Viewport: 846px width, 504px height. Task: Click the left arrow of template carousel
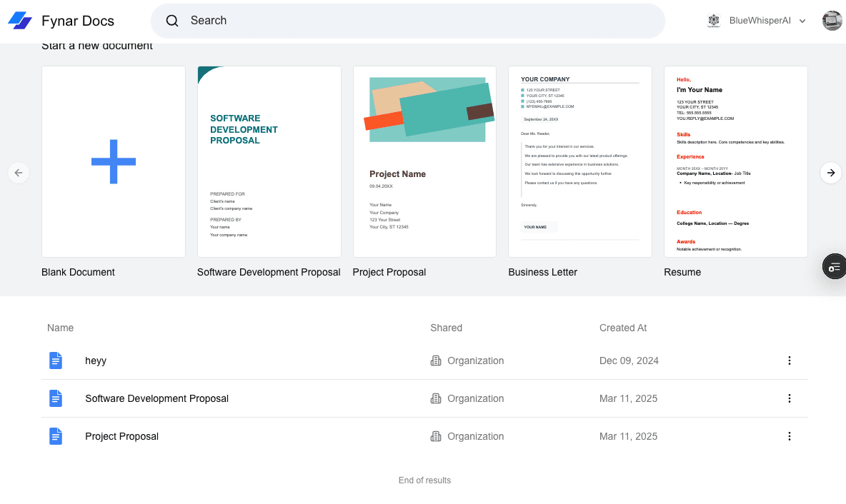click(x=19, y=173)
